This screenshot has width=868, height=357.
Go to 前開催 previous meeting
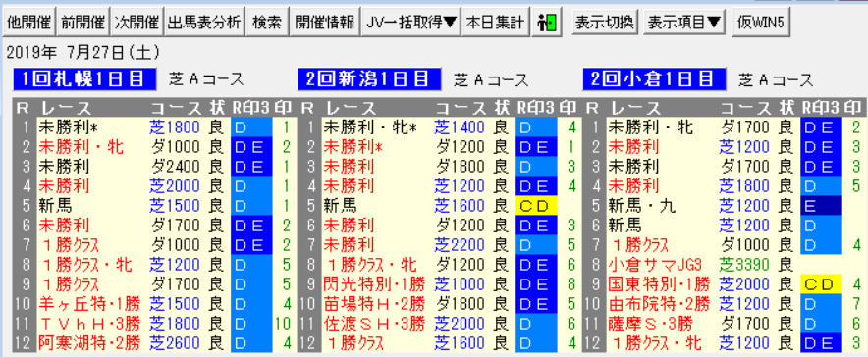[x=82, y=23]
